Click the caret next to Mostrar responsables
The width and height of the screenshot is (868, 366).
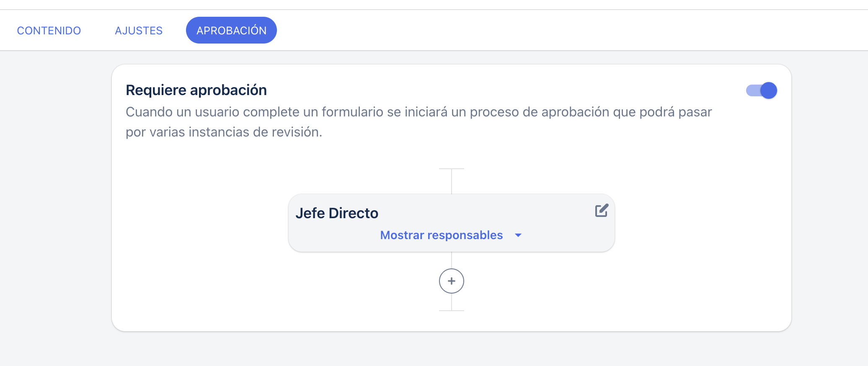click(x=518, y=235)
